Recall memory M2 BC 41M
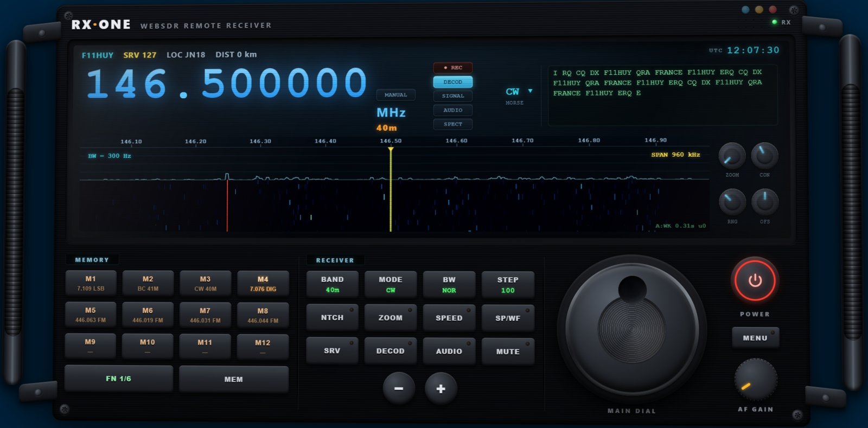 point(148,283)
